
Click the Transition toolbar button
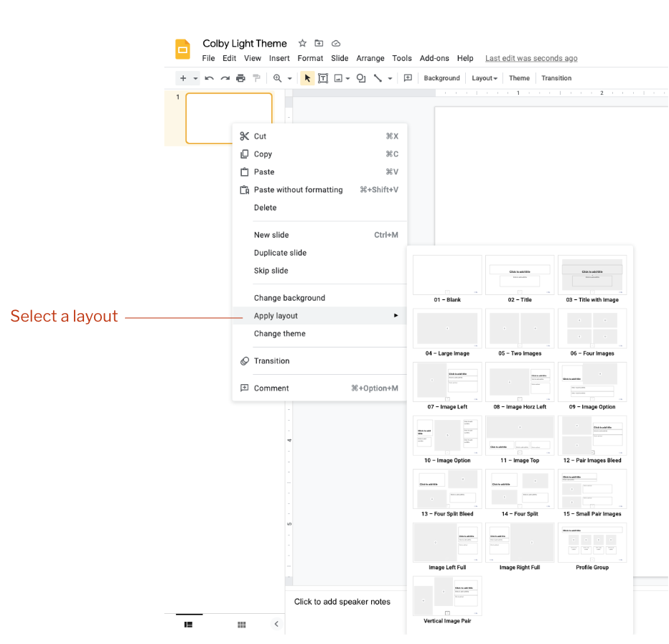click(556, 78)
